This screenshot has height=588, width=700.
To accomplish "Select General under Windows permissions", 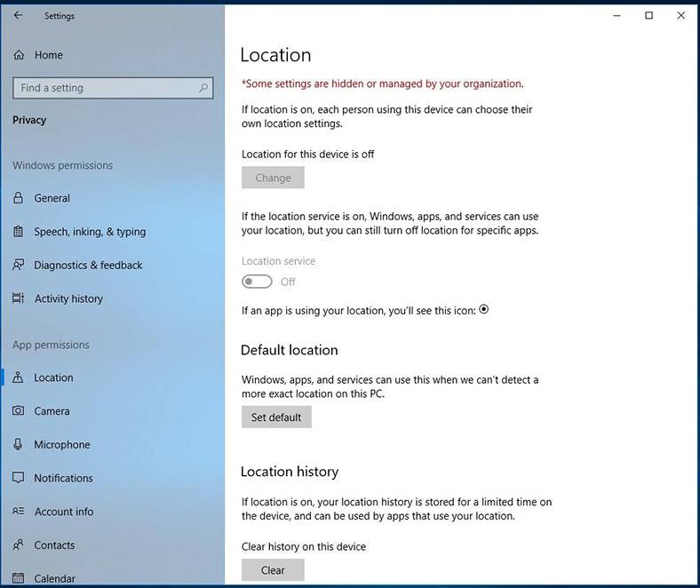I will (113, 198).
